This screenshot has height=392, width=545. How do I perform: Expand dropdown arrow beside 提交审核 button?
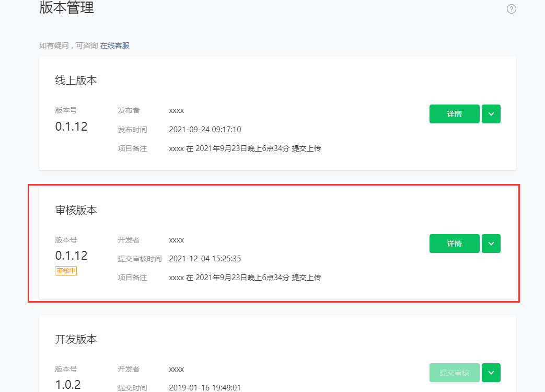tap(491, 373)
